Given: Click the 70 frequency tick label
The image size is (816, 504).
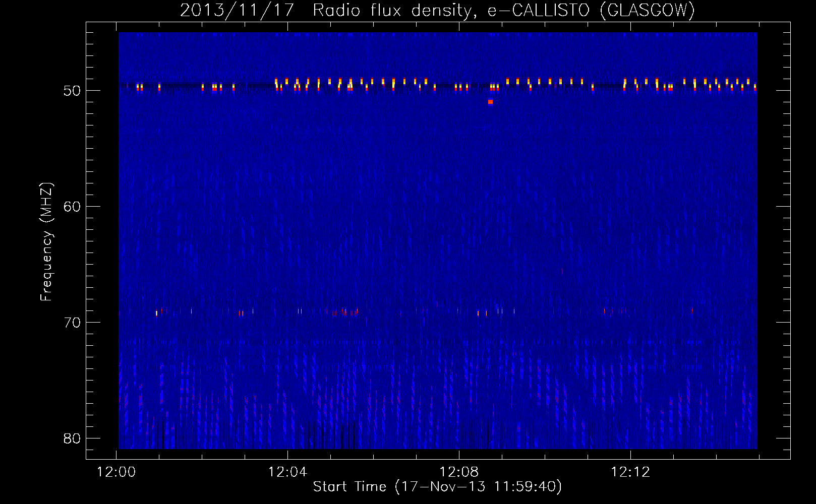Looking at the screenshot, I should point(72,323).
